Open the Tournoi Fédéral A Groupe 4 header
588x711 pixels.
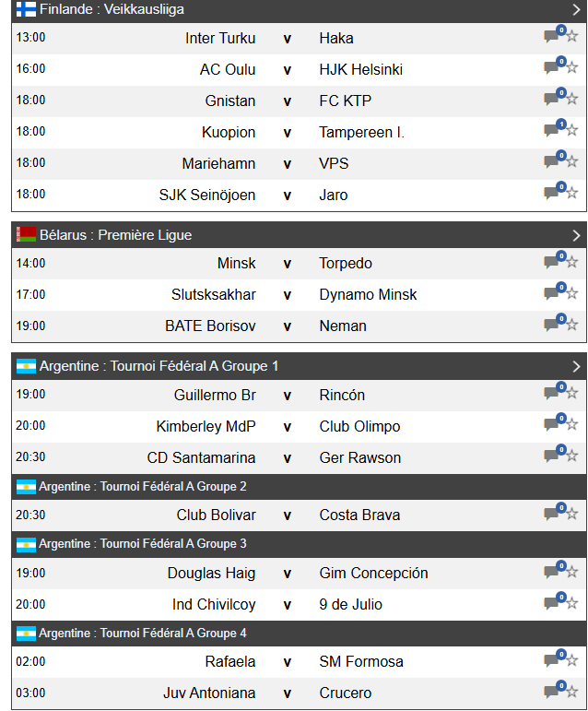pos(143,634)
